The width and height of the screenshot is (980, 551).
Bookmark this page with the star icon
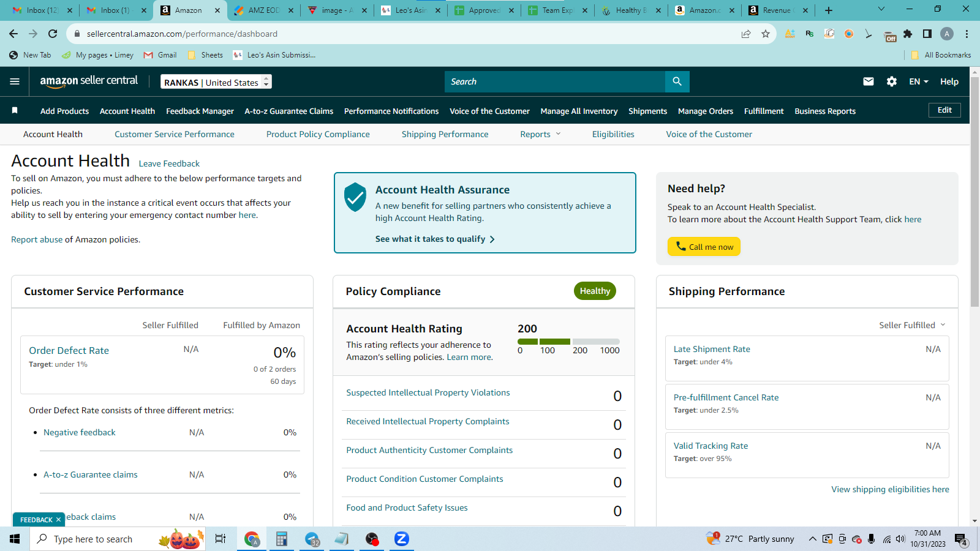tap(766, 34)
